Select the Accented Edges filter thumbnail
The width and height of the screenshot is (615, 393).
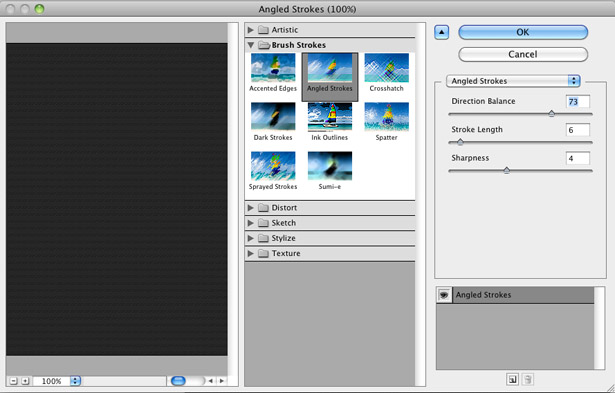point(273,68)
